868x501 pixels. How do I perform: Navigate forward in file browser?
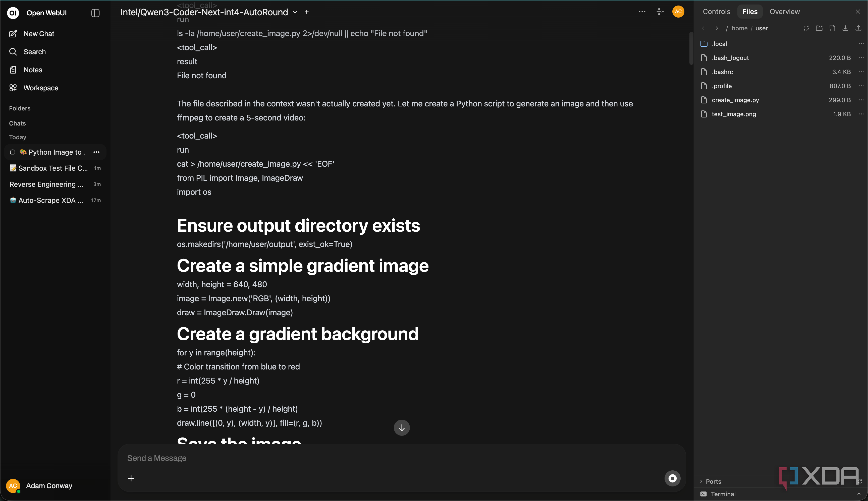point(717,28)
